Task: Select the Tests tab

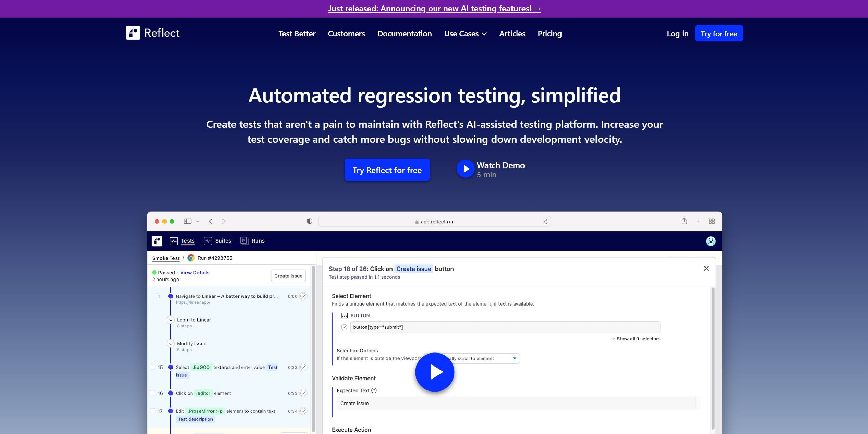Action: [187, 240]
